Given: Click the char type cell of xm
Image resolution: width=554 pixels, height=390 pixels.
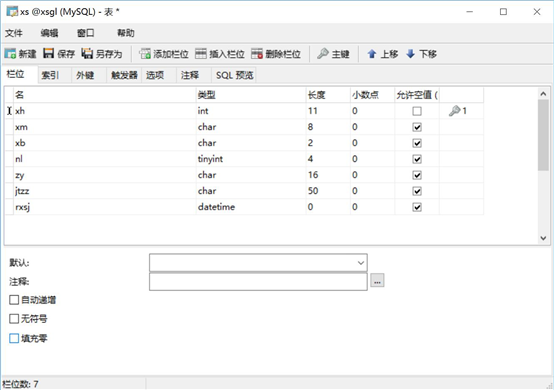Looking at the screenshot, I should (x=251, y=127).
